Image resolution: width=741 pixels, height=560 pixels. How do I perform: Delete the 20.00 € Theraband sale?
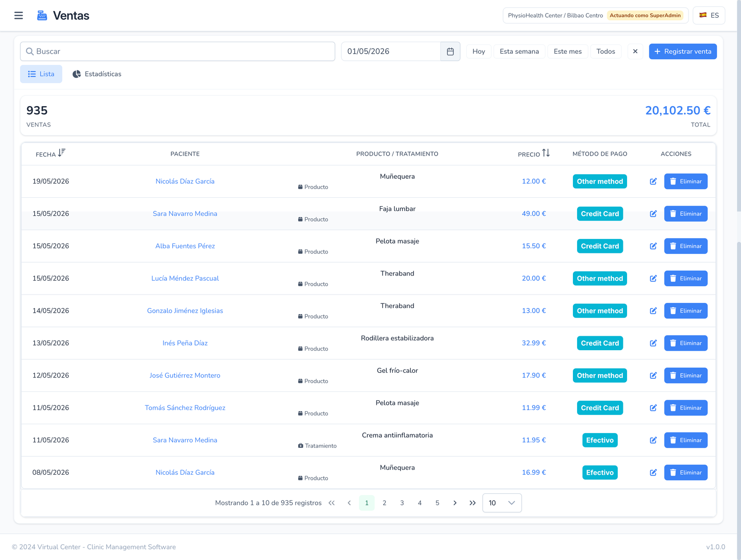(x=685, y=279)
